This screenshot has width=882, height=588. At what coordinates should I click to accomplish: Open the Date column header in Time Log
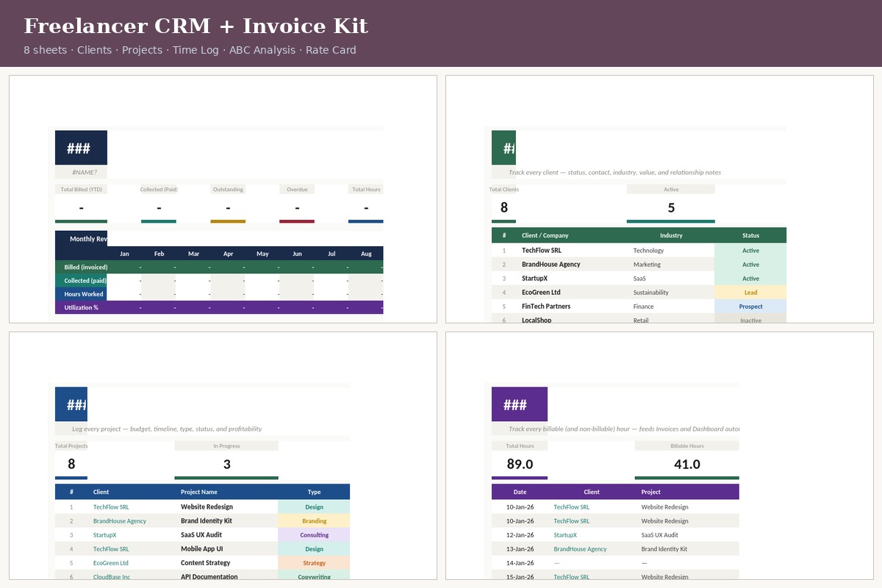(520, 492)
